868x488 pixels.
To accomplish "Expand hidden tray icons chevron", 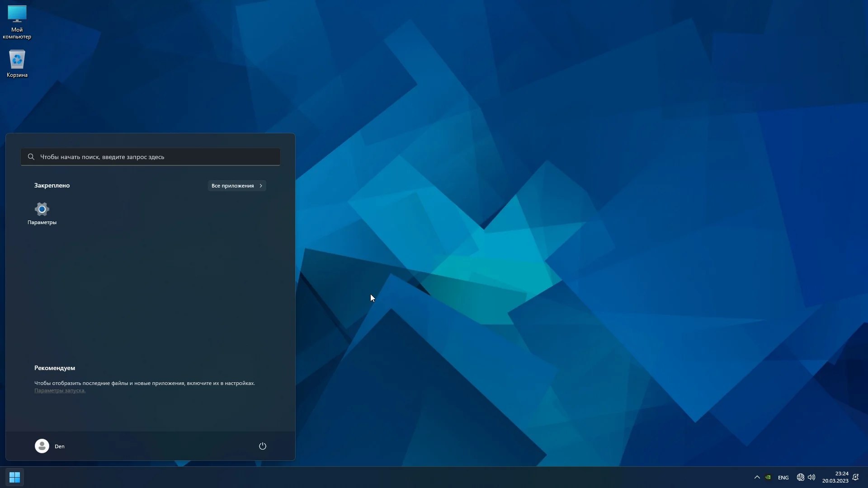I will [757, 477].
